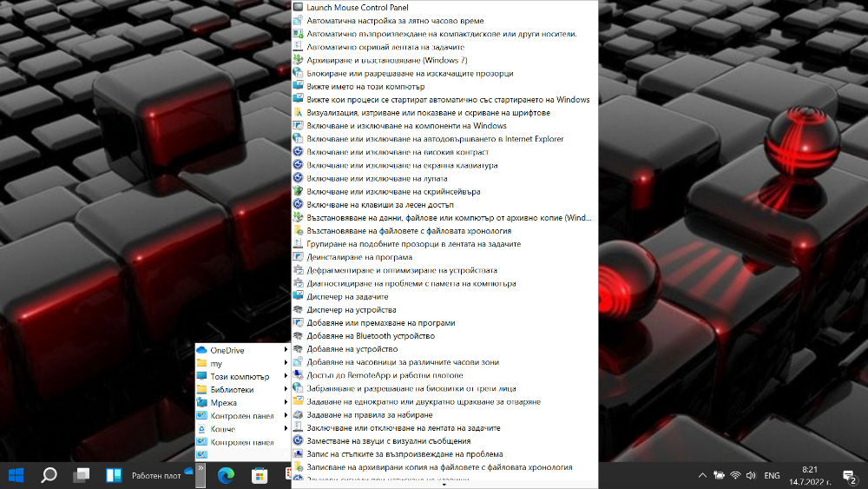
Task: Click icon for Вижте кои процеси се стартират автоматично
Action: [298, 100]
